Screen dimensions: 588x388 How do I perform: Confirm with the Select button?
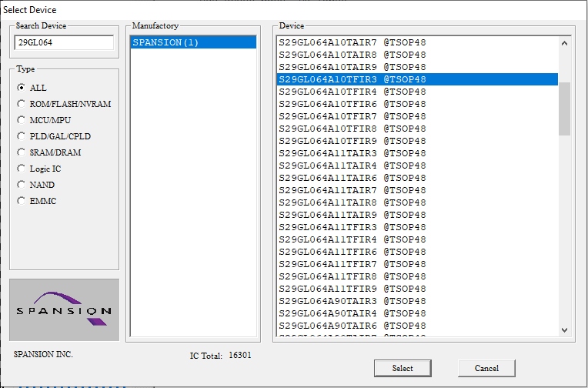tap(403, 368)
